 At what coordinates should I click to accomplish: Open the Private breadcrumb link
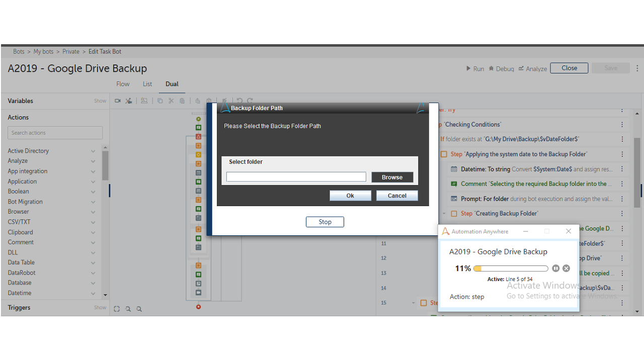pos(71,51)
